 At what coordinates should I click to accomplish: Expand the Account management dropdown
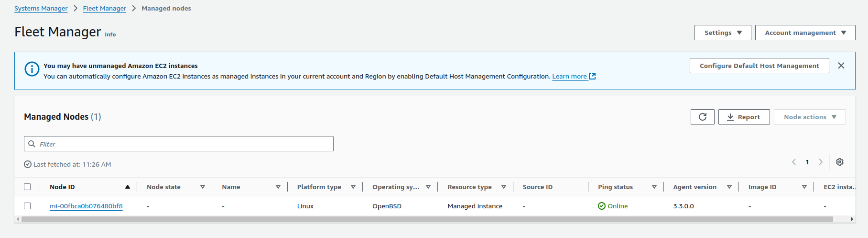(x=805, y=33)
